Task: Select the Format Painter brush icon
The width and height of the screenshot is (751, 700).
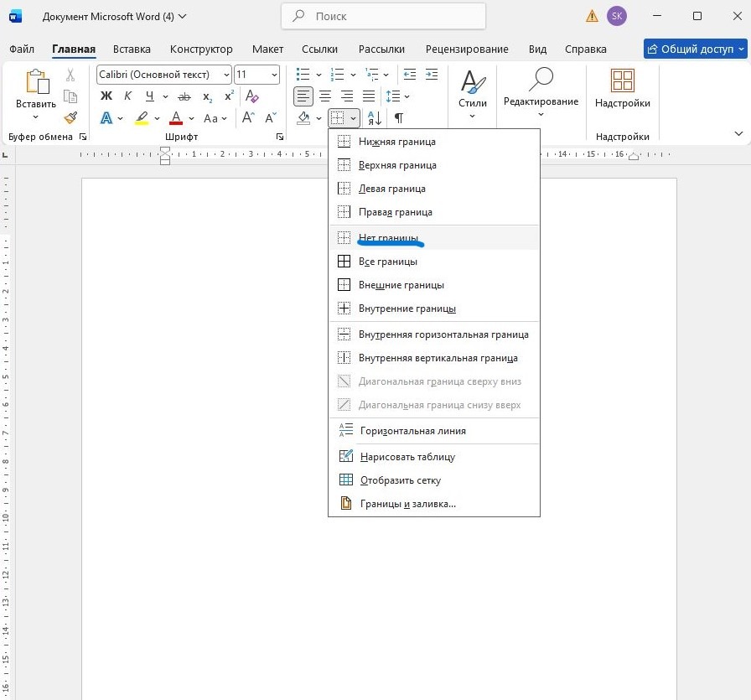Action: pos(70,118)
